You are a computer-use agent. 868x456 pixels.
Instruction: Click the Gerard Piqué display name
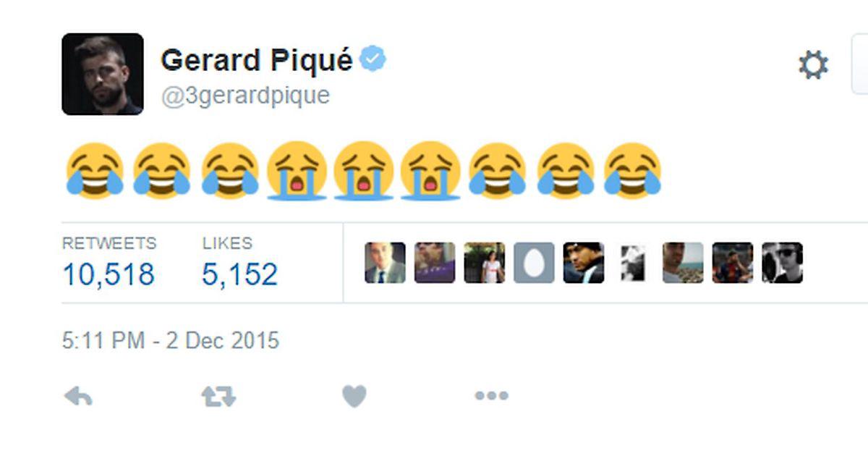coord(256,60)
